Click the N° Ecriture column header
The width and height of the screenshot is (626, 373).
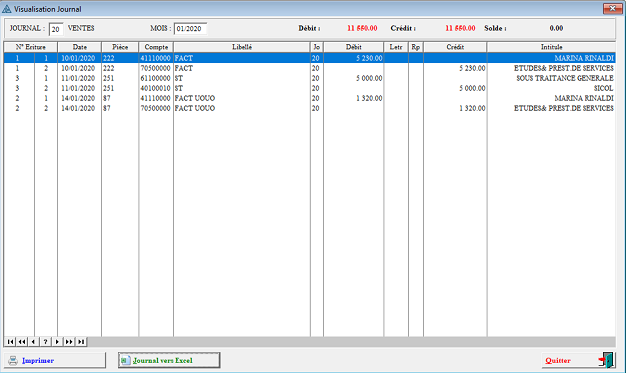coord(31,47)
